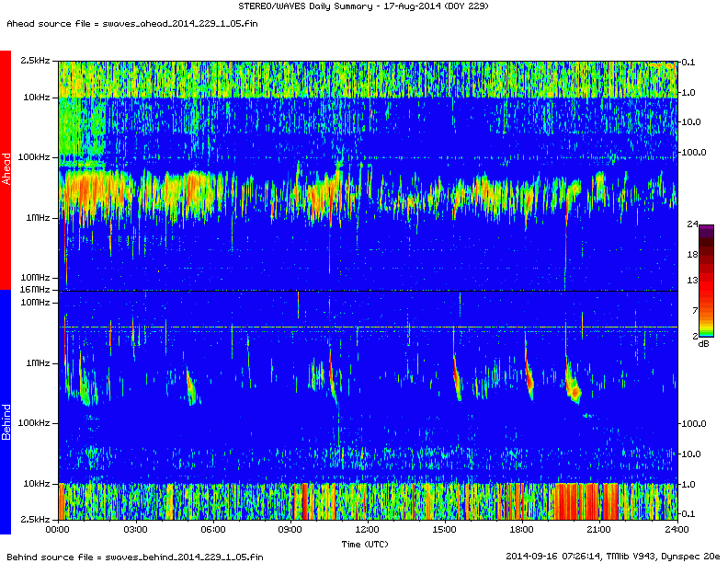728x563 pixels.
Task: Click the 16MHz frequency axis label
Action: 35,290
